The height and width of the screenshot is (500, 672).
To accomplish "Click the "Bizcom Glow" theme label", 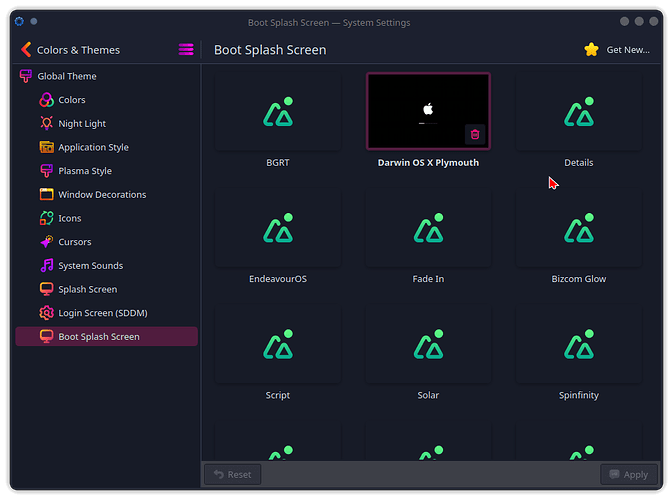I will click(579, 279).
